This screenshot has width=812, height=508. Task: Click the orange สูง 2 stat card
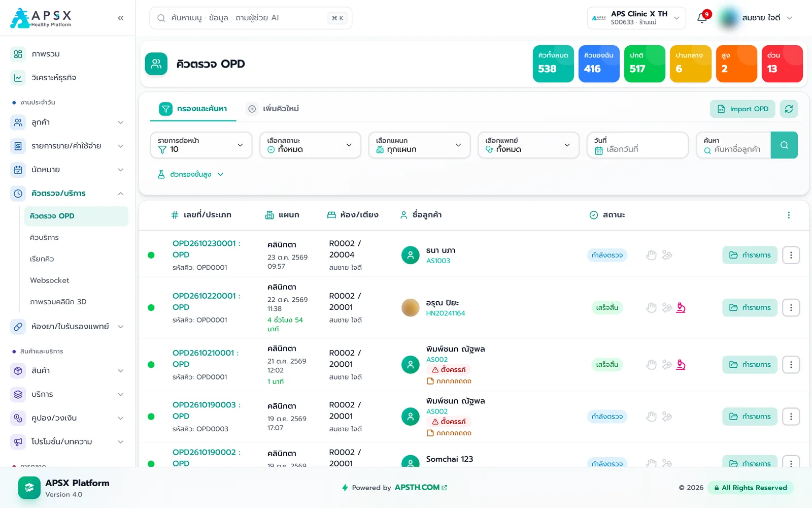point(736,63)
